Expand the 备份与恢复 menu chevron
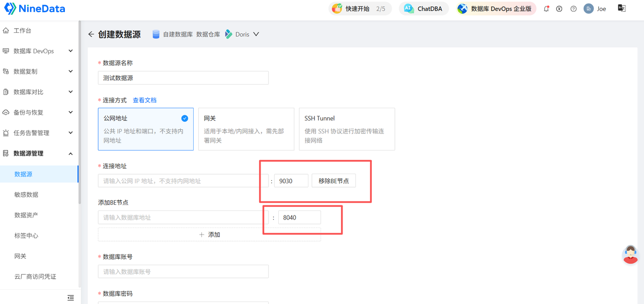The width and height of the screenshot is (644, 304). pyautogui.click(x=70, y=112)
